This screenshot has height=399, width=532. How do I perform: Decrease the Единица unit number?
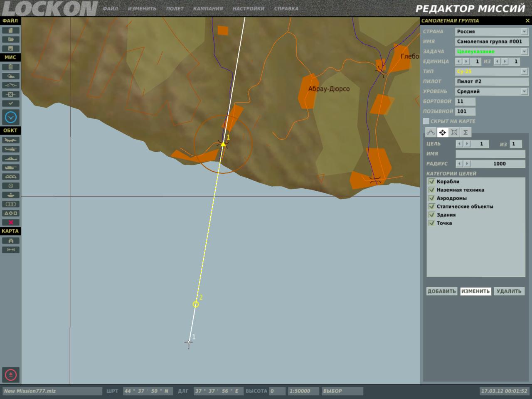(459, 62)
